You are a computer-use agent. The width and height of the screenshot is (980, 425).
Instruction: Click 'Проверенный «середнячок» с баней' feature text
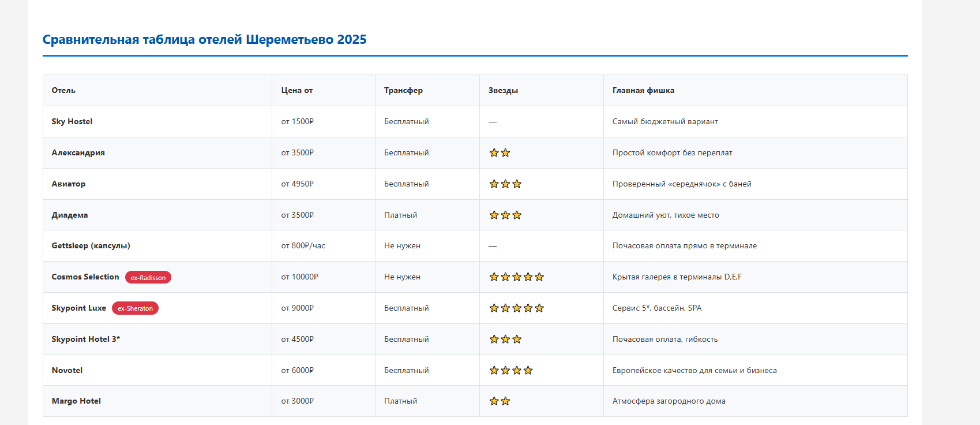coord(682,184)
